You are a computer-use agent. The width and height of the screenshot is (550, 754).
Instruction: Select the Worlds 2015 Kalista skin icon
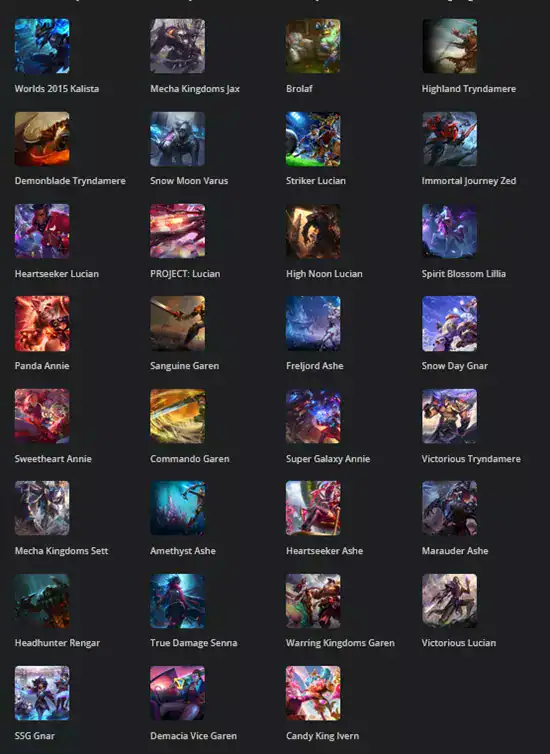click(x=42, y=46)
